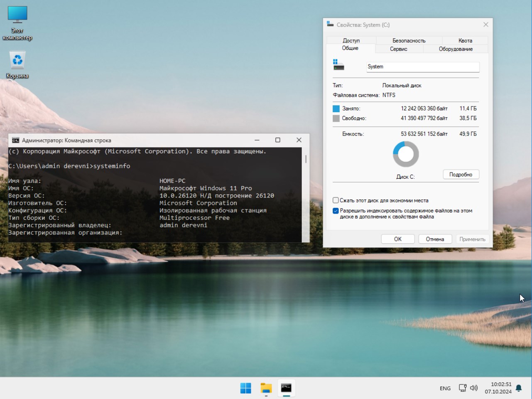Image resolution: width=532 pixels, height=399 pixels.
Task: Click the Command Prompt window scrollbar
Action: [x=306, y=158]
